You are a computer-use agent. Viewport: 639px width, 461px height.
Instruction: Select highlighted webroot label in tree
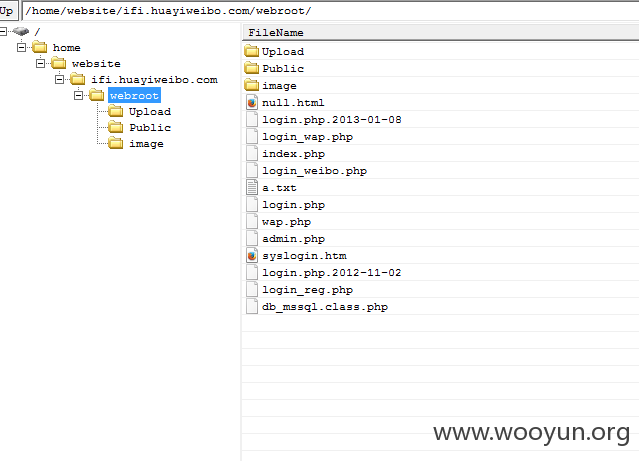click(x=134, y=95)
